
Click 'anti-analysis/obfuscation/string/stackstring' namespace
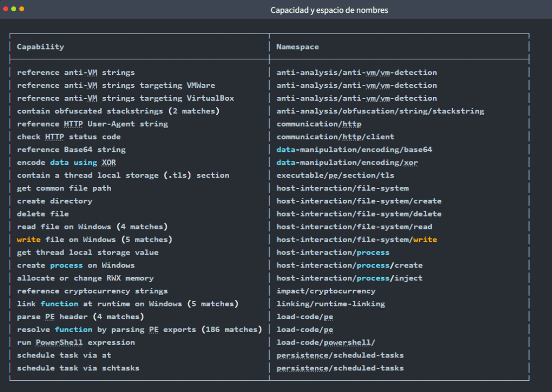(x=380, y=111)
